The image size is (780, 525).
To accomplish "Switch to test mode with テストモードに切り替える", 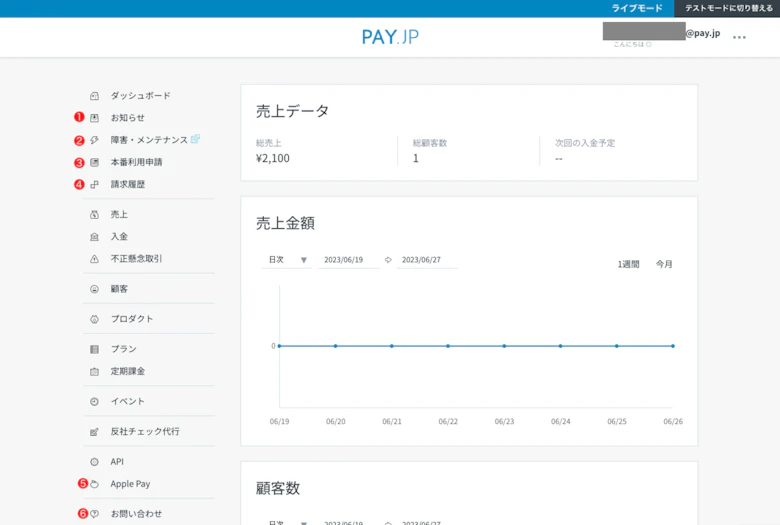I will point(728,8).
